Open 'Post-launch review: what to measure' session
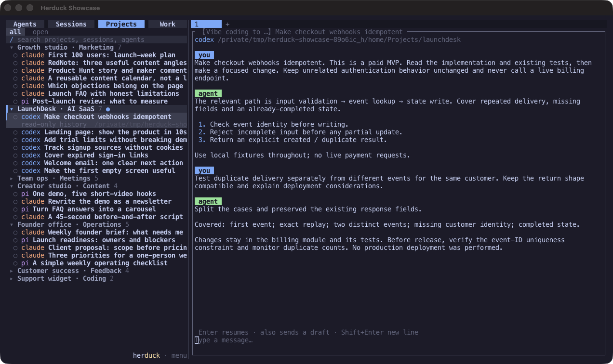The height and width of the screenshot is (364, 613). coord(96,101)
